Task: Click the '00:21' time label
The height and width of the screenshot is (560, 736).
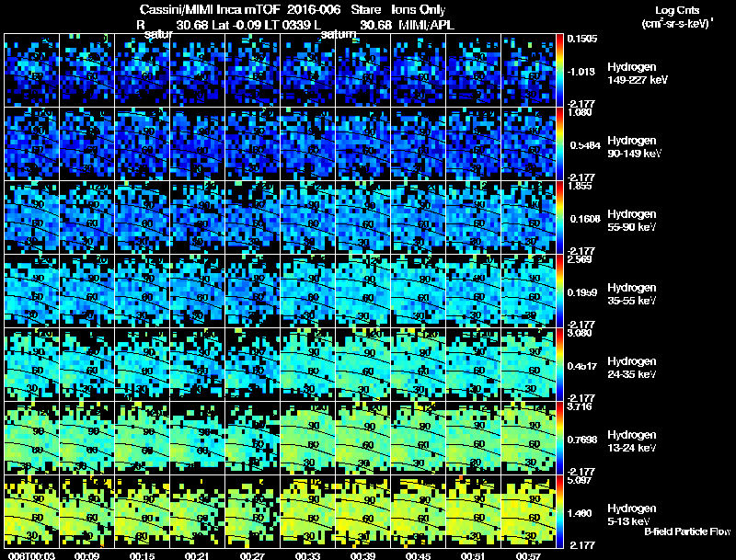Action: click(x=197, y=555)
